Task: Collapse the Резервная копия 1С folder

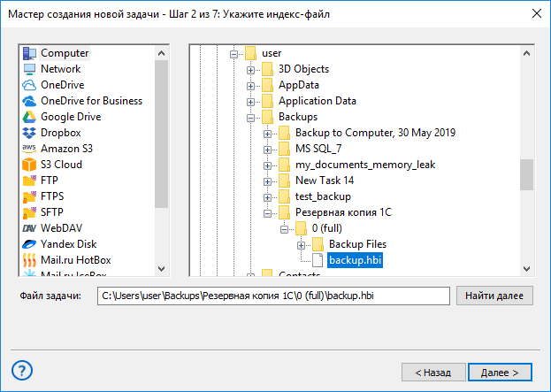Action: (267, 213)
